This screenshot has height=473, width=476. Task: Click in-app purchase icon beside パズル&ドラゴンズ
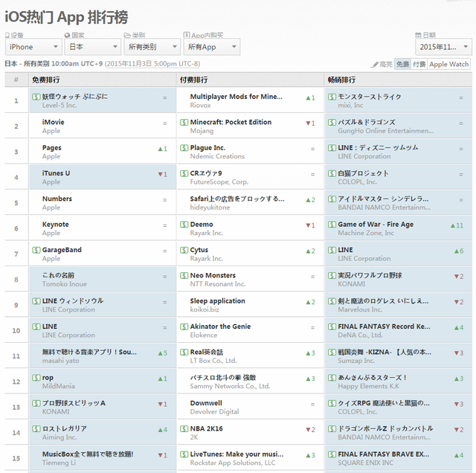tap(332, 122)
